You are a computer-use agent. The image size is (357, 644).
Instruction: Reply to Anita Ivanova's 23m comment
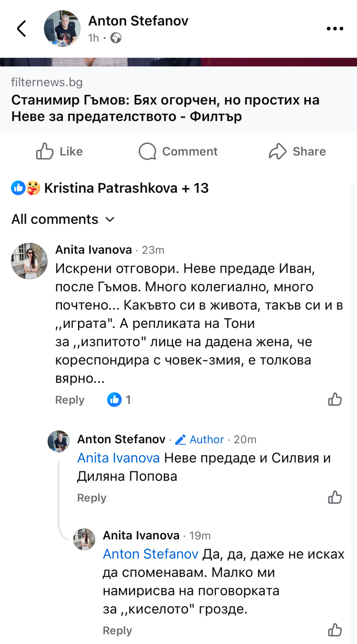point(70,400)
